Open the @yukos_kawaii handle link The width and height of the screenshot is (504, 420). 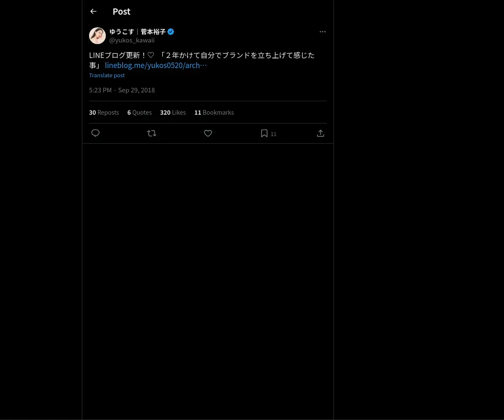coord(132,40)
